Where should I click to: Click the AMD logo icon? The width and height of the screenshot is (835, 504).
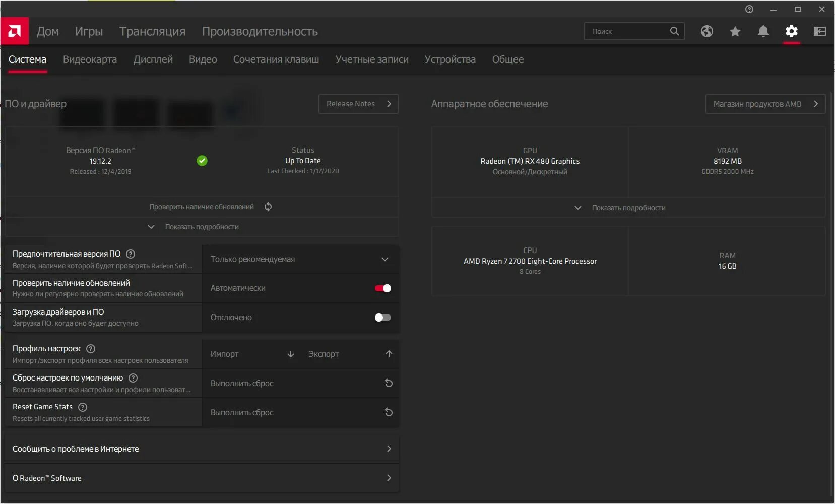pyautogui.click(x=14, y=31)
